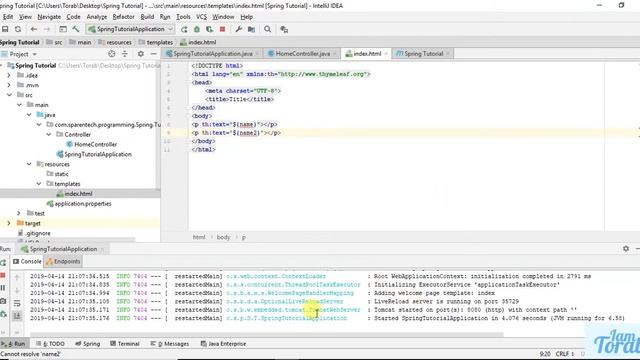Viewport: 640px width, 360px height.
Task: Open Run panel gear settings
Action: pos(626,248)
